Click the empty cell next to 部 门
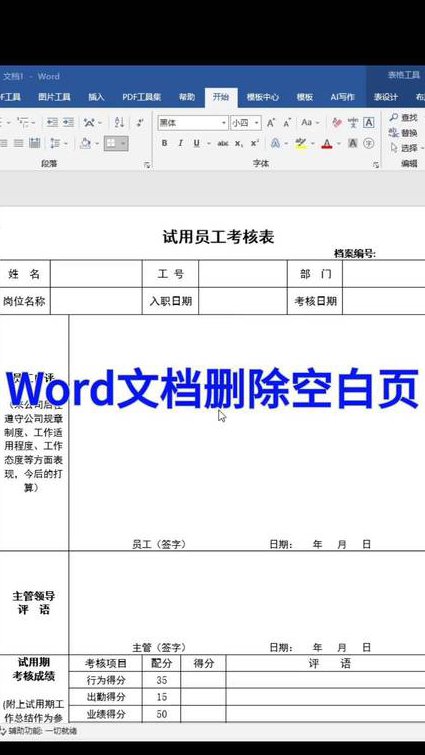The height and width of the screenshot is (755, 425). pos(384,274)
